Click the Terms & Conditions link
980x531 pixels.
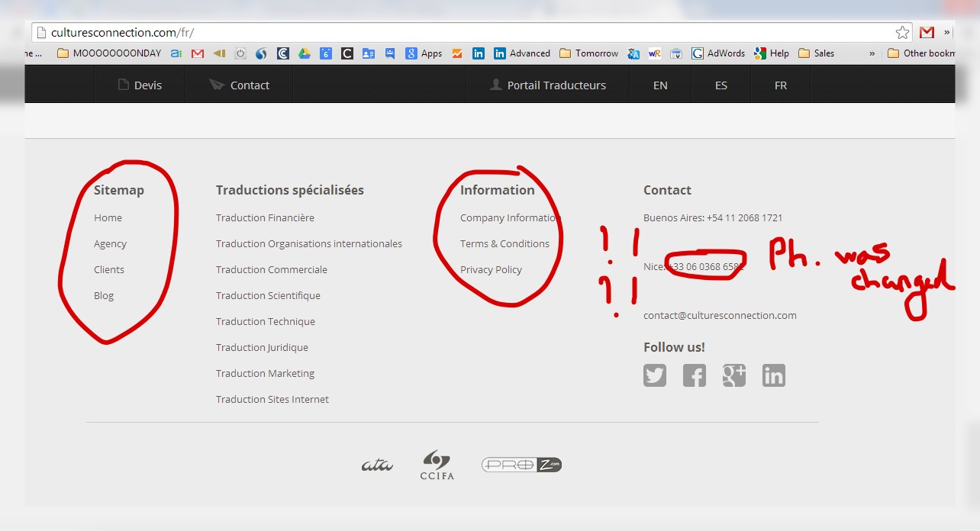[x=505, y=243]
